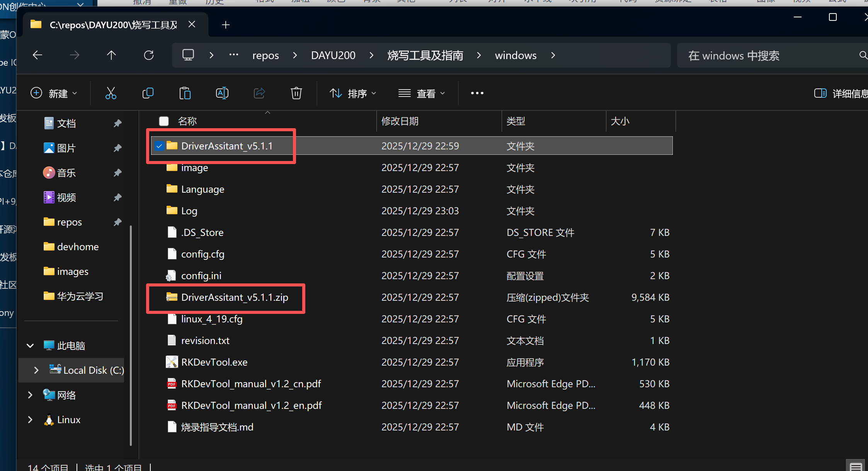Open the toolbar's three-dot more options
The height and width of the screenshot is (471, 868).
477,93
